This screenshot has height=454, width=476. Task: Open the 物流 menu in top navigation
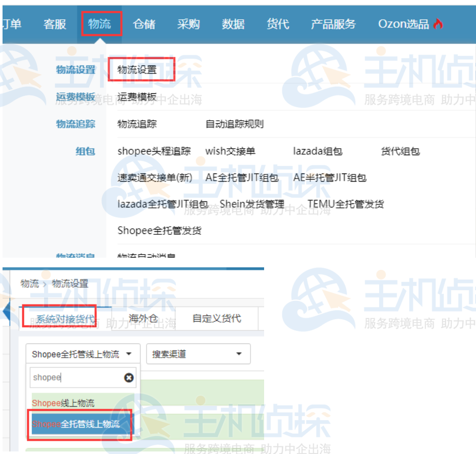[x=99, y=24]
